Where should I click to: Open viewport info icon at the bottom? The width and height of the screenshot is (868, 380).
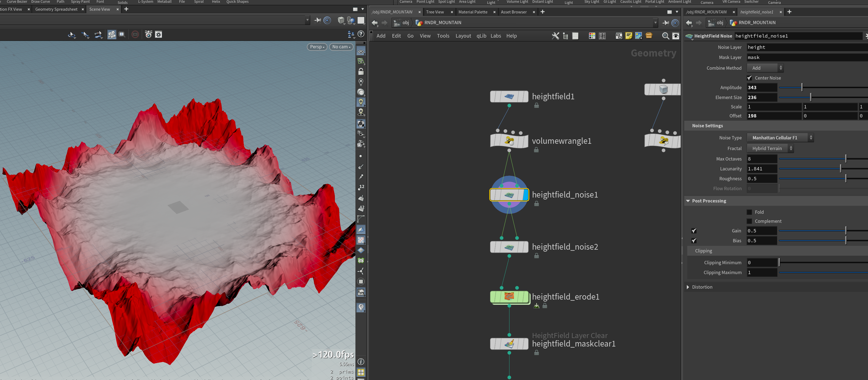pyautogui.click(x=361, y=362)
